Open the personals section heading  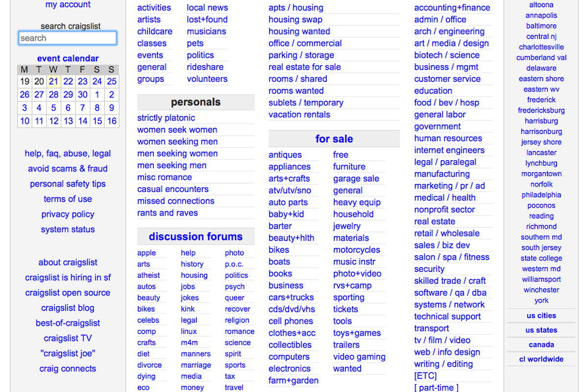pos(196,102)
